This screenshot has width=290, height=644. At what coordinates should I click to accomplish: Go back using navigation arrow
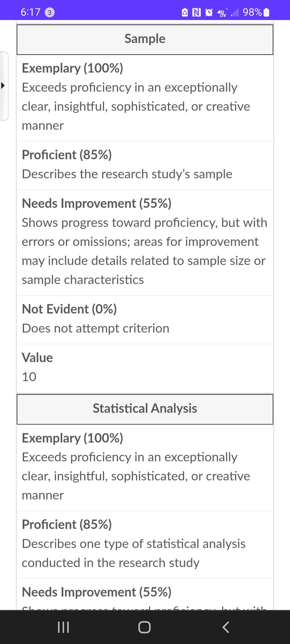tap(226, 627)
